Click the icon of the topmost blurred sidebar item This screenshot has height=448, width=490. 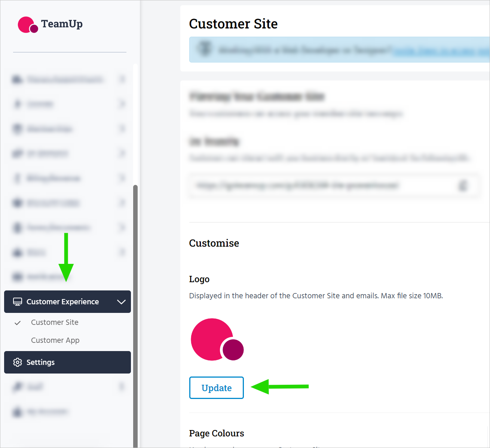[x=17, y=79]
